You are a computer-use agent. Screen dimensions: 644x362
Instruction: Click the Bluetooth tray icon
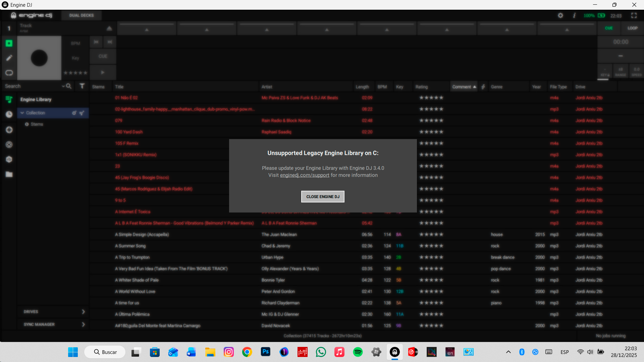click(522, 352)
